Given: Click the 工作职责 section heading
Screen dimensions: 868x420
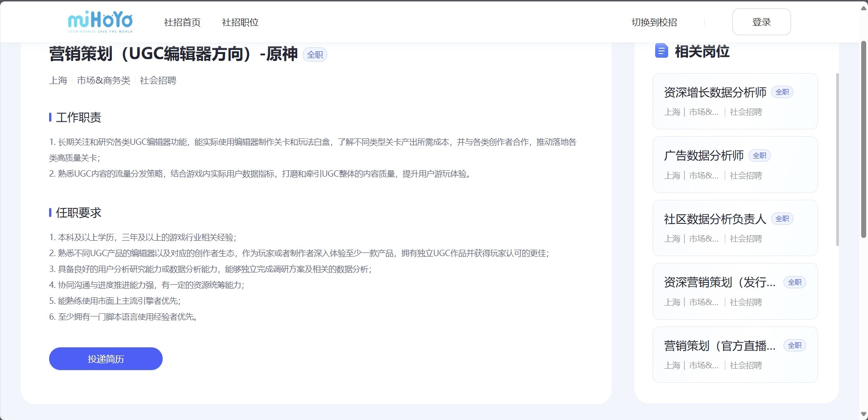Looking at the screenshot, I should (x=78, y=118).
